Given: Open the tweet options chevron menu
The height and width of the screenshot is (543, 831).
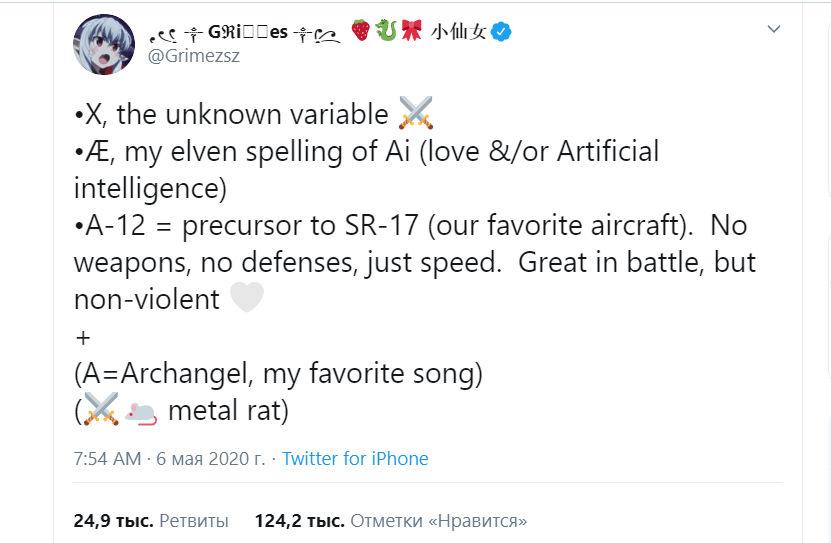Looking at the screenshot, I should (773, 30).
